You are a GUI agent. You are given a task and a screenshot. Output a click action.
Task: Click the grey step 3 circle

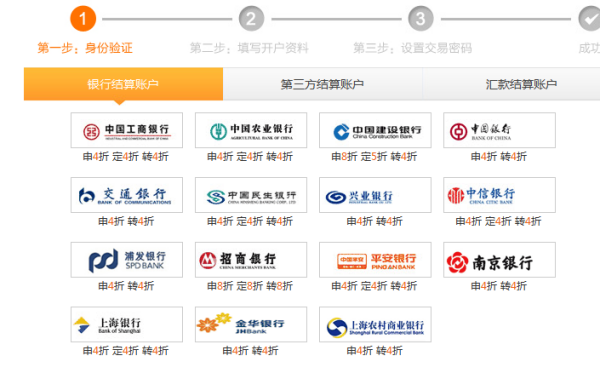coord(421,19)
